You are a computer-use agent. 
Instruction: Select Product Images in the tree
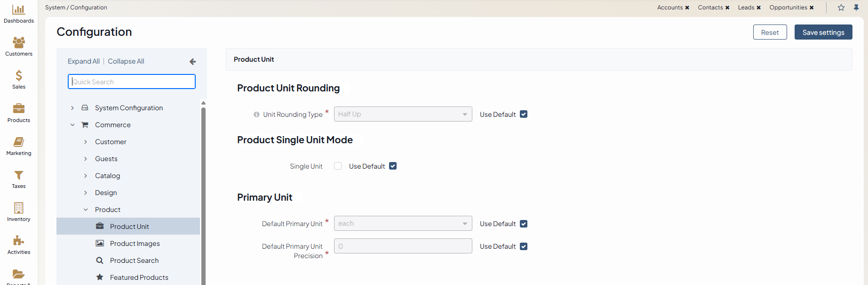pos(135,244)
